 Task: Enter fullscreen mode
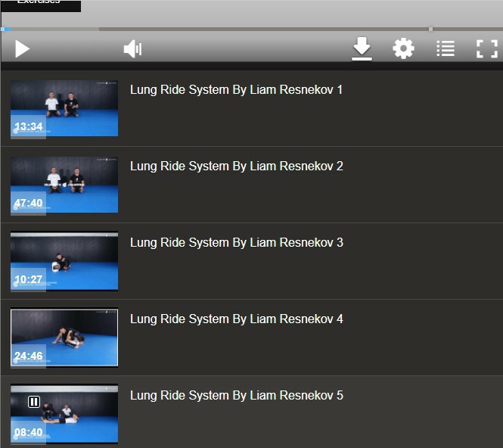487,49
